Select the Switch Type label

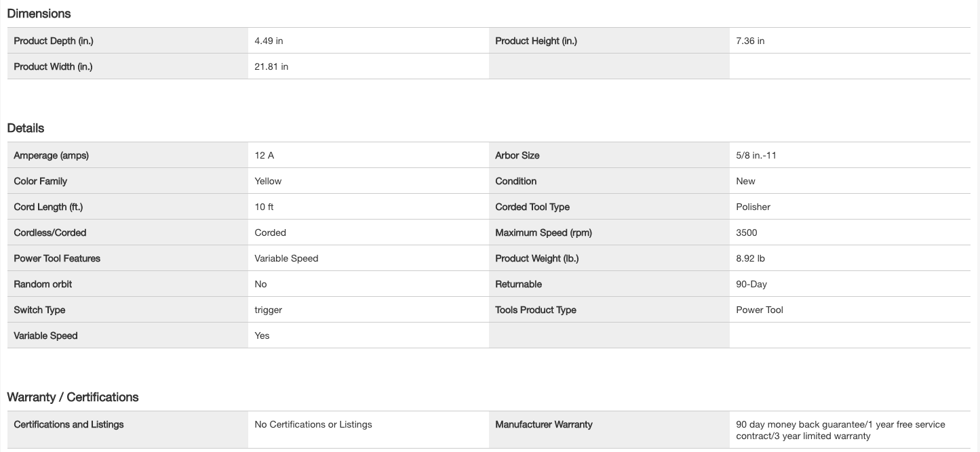39,310
